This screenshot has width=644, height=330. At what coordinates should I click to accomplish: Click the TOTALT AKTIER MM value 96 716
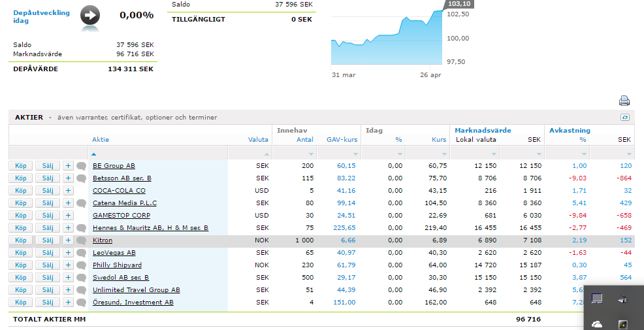click(528, 320)
